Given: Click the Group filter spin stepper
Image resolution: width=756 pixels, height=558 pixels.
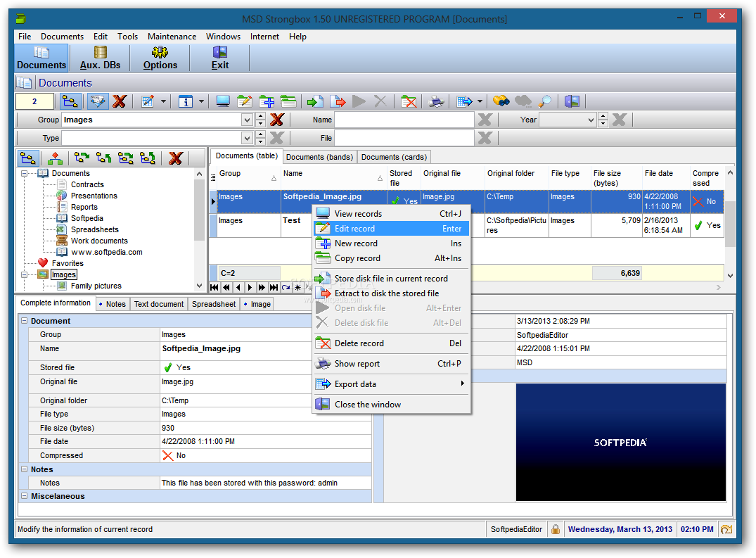Looking at the screenshot, I should click(260, 120).
